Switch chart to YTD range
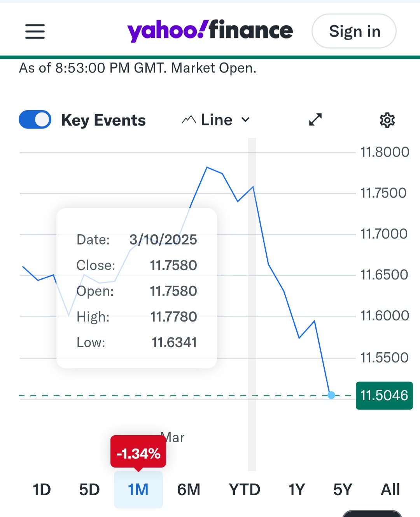420x517 pixels. (244, 490)
